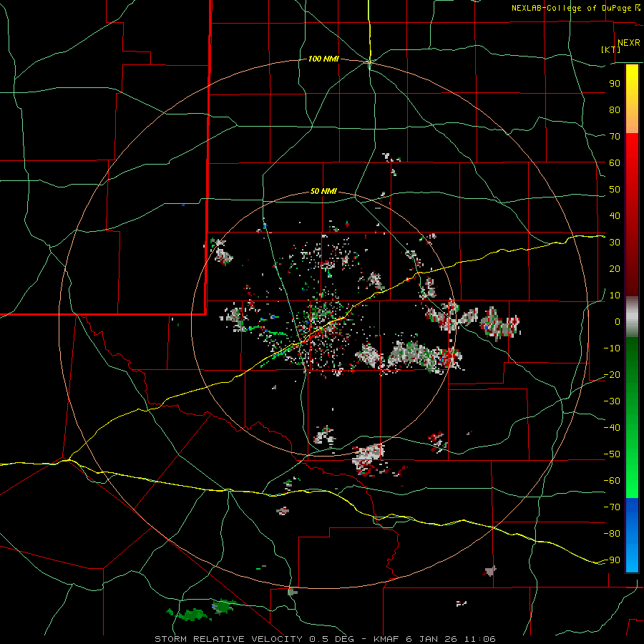Click the 100 NMI range ring label
This screenshot has height=644, width=644.
coord(323,59)
